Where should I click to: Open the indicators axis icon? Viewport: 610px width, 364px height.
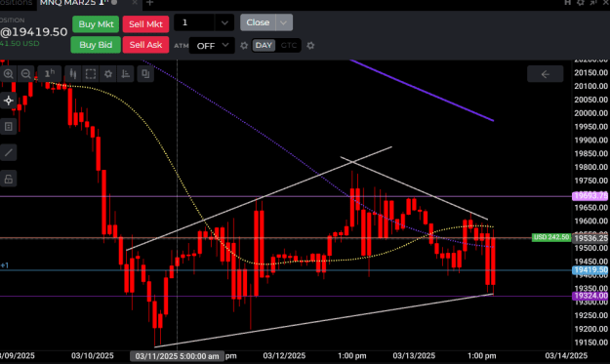tap(126, 74)
